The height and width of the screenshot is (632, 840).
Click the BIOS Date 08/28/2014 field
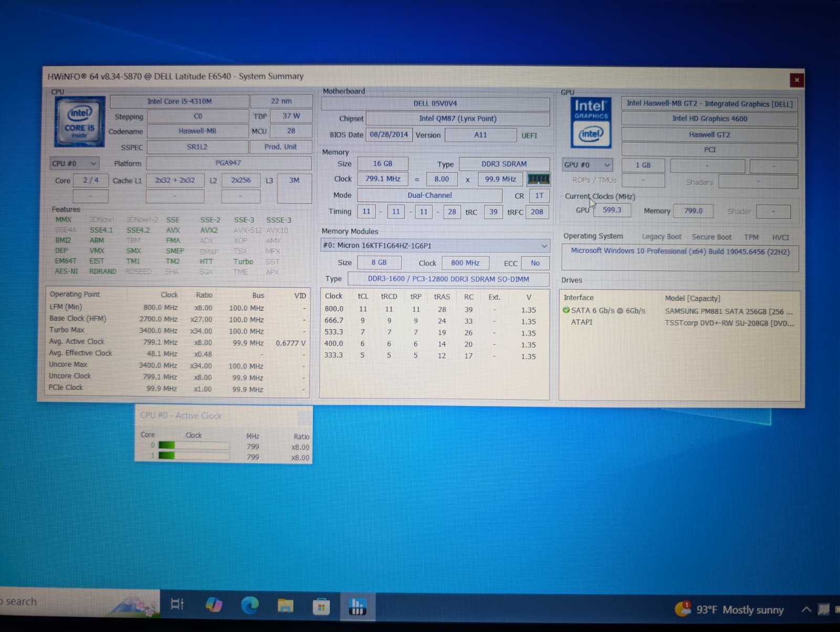388,134
